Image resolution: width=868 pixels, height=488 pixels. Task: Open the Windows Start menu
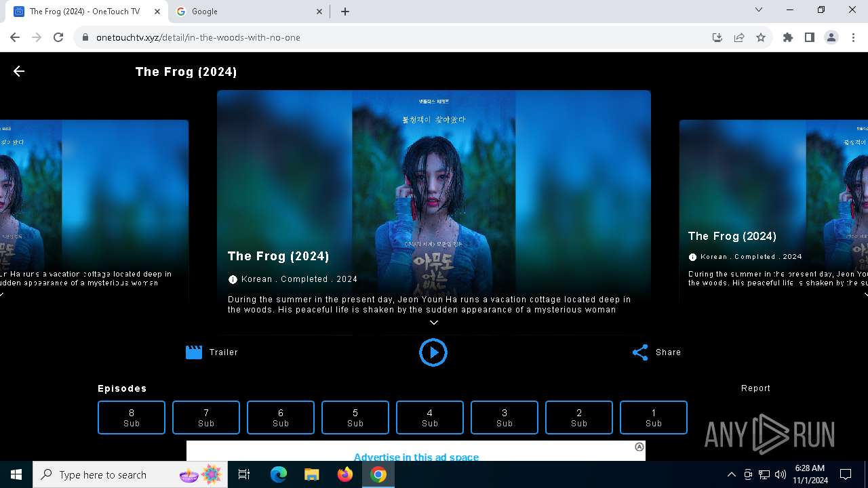[x=16, y=474]
